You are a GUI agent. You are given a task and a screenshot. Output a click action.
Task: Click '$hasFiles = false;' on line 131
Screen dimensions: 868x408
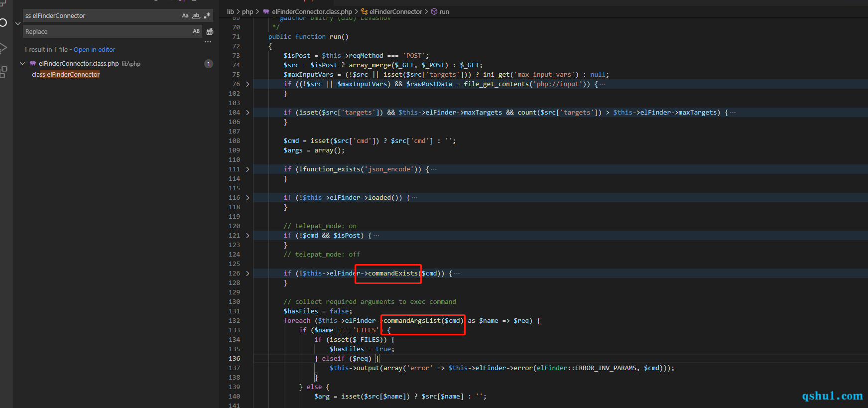coord(318,311)
